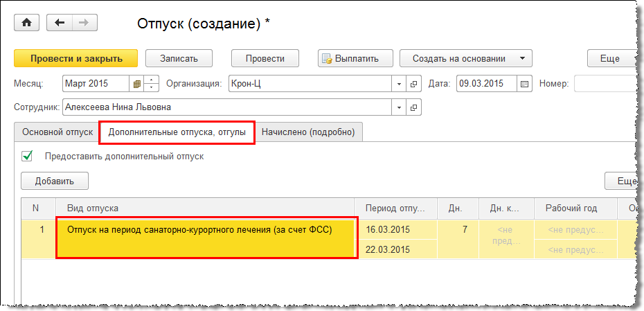Select the vacation type cell Отпуск на период санаторно-курортного лечения
644x311 pixels.
(x=206, y=238)
